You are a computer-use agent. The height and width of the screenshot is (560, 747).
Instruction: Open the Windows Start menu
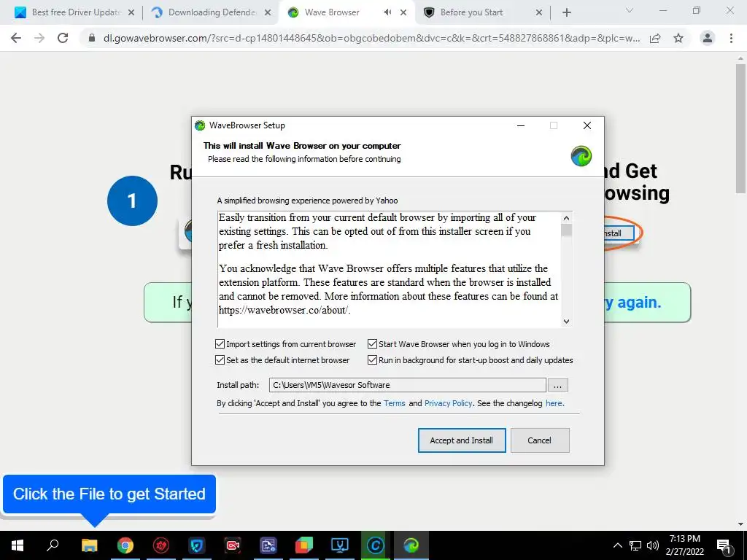tap(18, 545)
